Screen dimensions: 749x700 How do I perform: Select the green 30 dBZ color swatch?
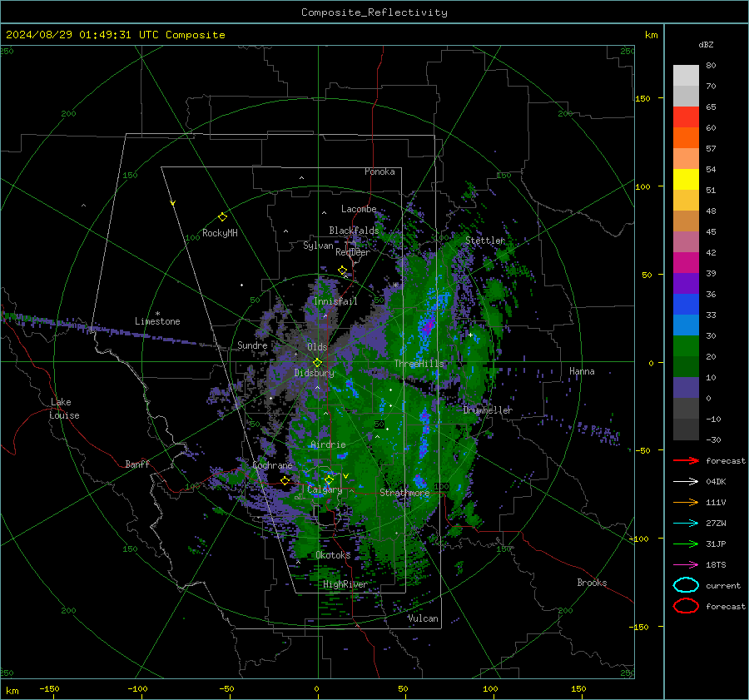(686, 345)
